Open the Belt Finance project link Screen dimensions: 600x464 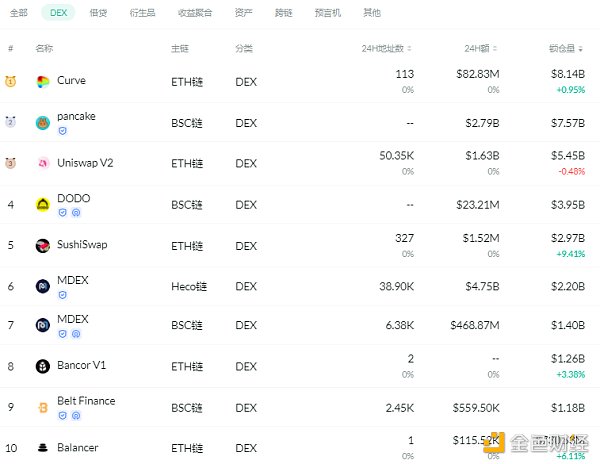(86, 401)
